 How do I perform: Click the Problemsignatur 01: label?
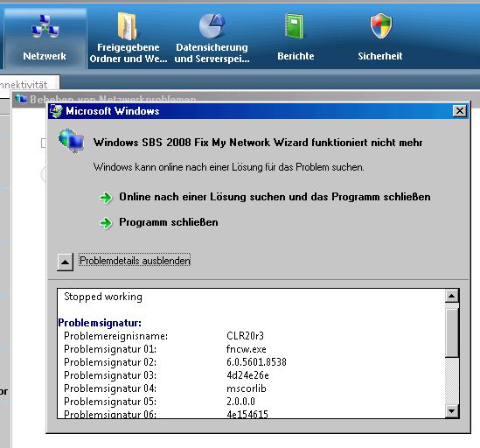[x=110, y=349]
